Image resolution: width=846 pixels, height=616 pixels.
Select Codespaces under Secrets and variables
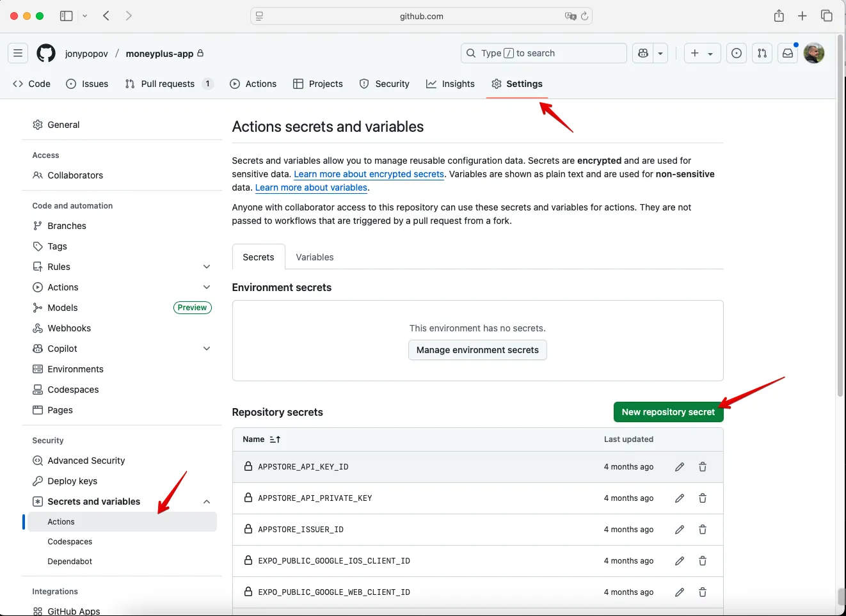pyautogui.click(x=122, y=542)
